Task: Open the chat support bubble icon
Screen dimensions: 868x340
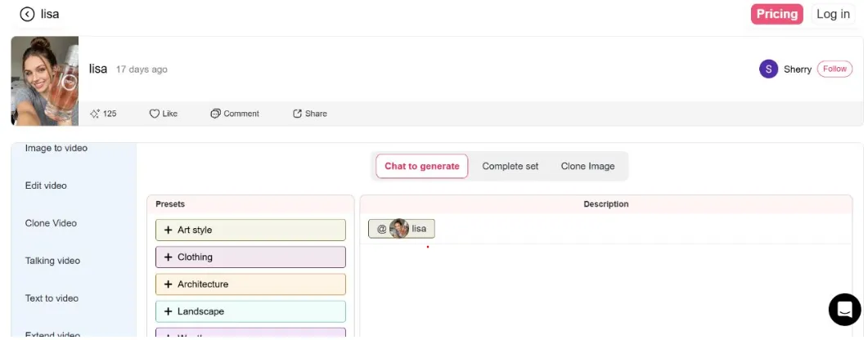Action: (x=844, y=310)
